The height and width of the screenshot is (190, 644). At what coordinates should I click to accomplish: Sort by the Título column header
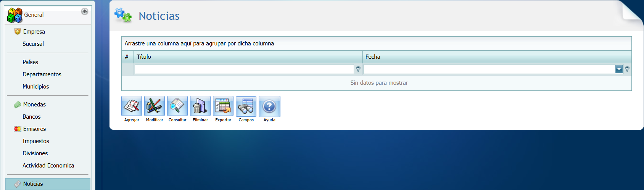tap(248, 57)
